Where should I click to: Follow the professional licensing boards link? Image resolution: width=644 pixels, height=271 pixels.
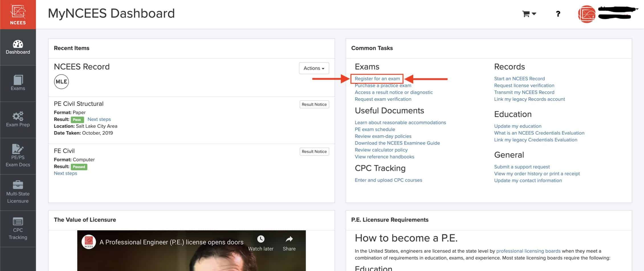[528, 251]
